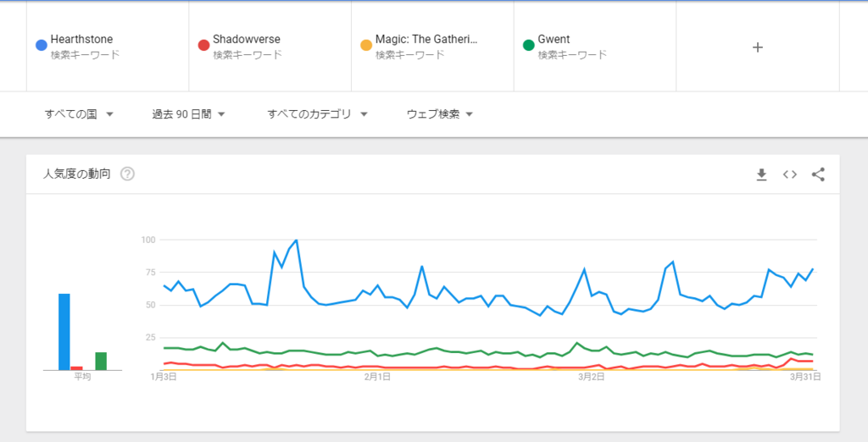This screenshot has width=868, height=442.
Task: Open the ウェブ検索 search type dropdown
Action: click(x=439, y=114)
